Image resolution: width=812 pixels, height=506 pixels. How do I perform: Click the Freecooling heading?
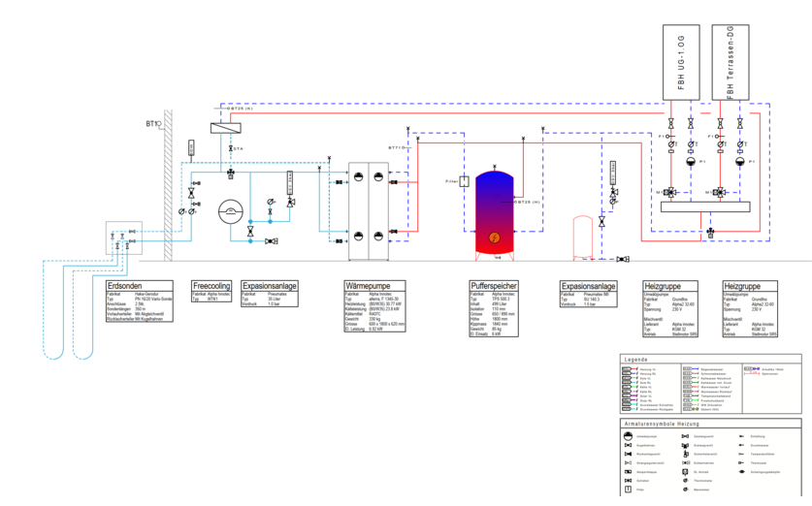pos(211,286)
